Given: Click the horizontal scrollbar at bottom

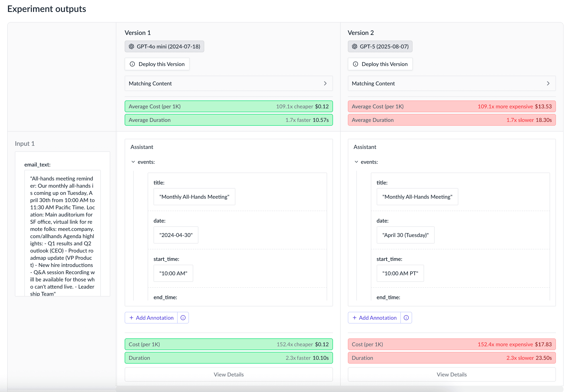Looking at the screenshot, I should click(283, 389).
